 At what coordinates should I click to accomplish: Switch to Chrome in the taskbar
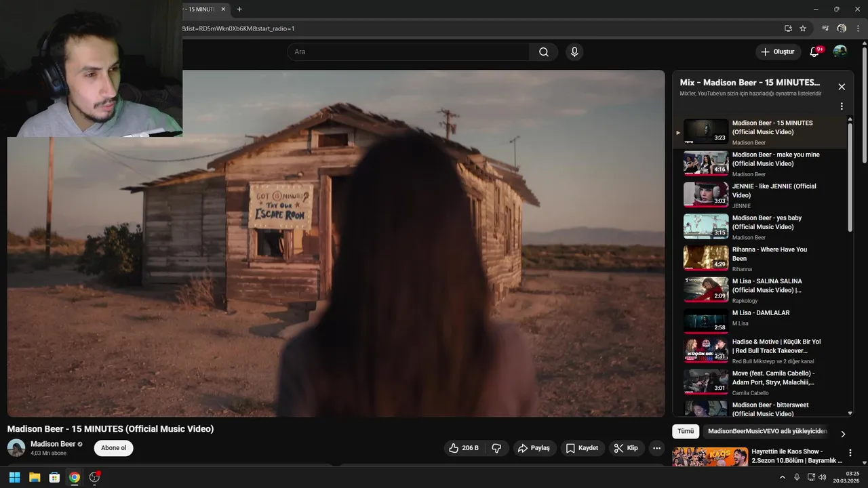[75, 477]
